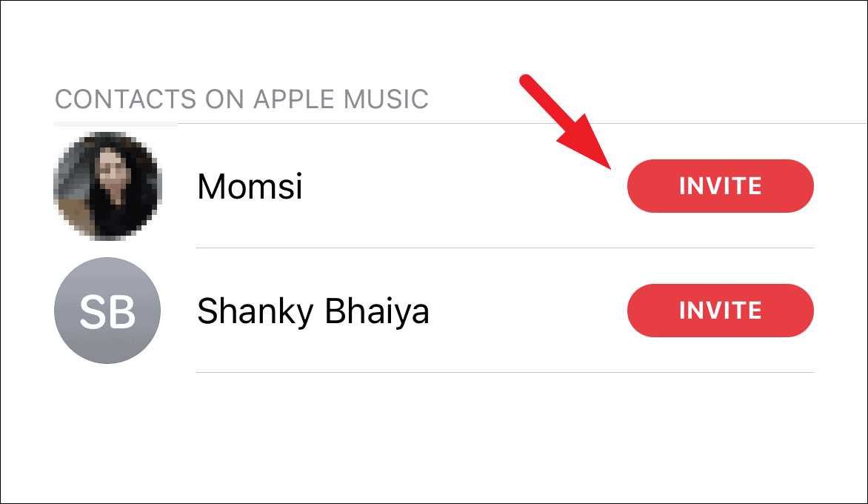Open the Shanky Bhaiya contact row
The height and width of the screenshot is (504, 868).
pos(433,311)
